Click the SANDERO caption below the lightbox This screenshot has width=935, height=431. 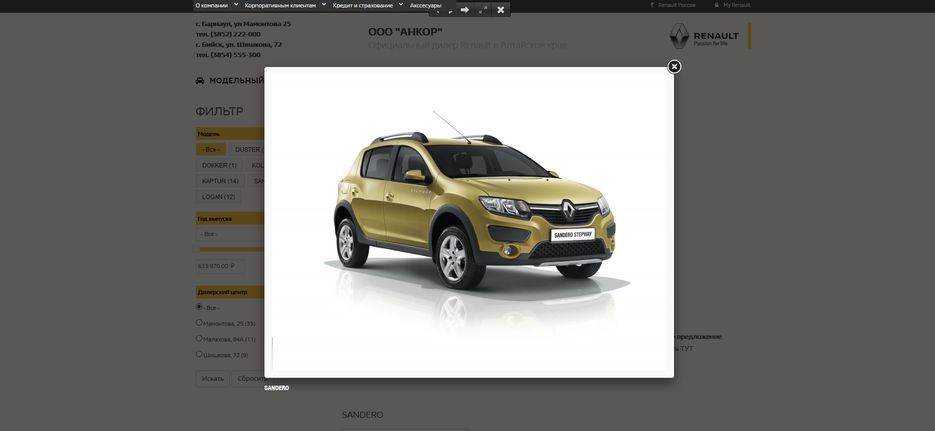(277, 388)
